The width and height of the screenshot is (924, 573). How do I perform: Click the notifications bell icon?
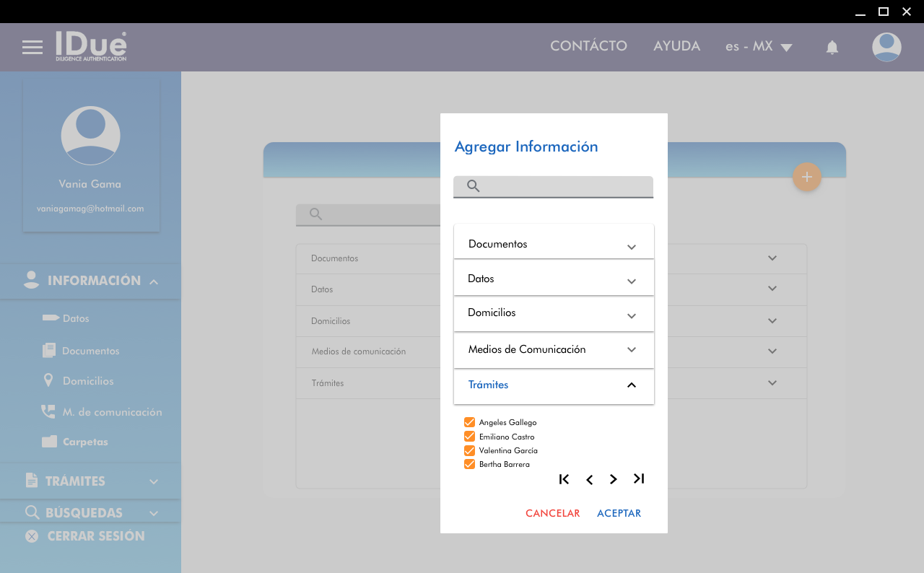coord(832,48)
